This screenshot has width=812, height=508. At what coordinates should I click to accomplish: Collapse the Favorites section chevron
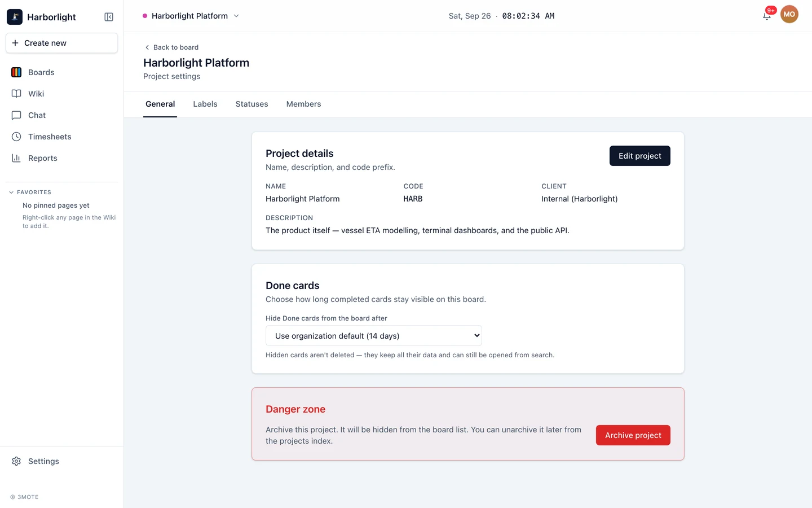11,192
